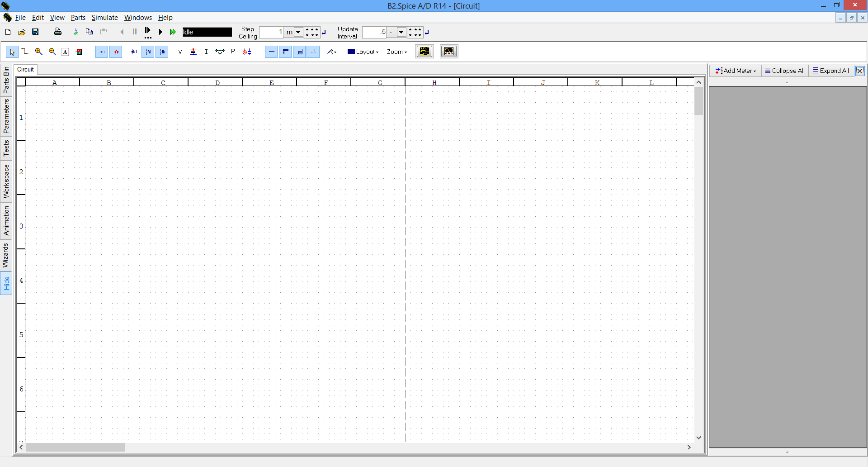Toggle power display with P button
The width and height of the screenshot is (868, 467).
233,52
